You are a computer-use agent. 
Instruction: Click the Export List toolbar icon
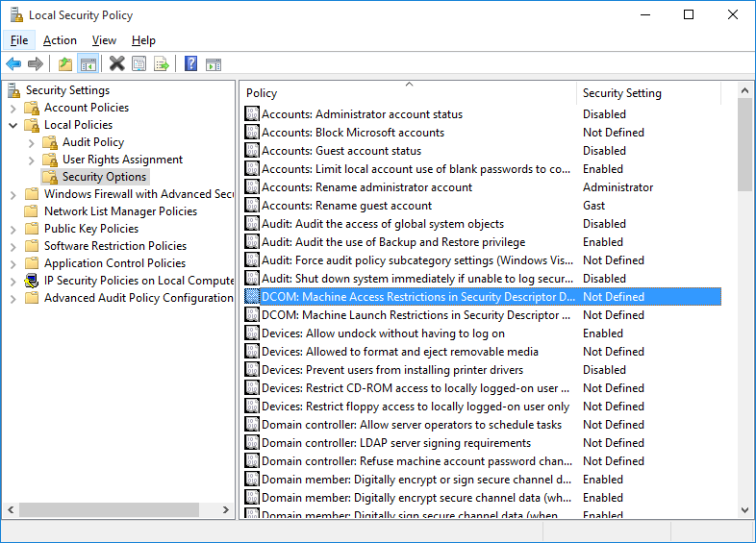pyautogui.click(x=162, y=64)
